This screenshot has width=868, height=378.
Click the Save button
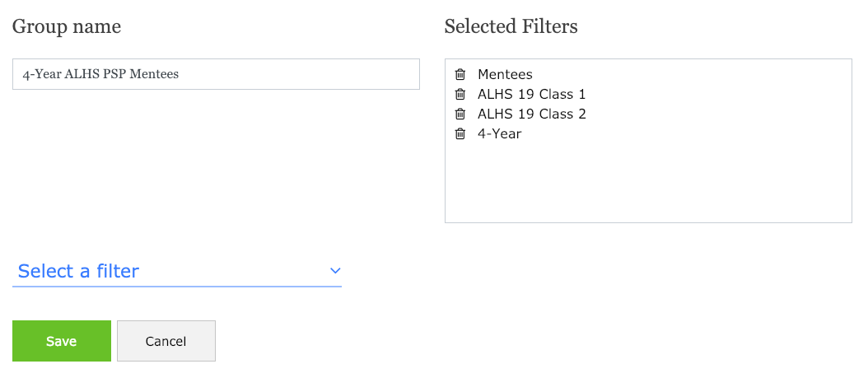point(62,341)
